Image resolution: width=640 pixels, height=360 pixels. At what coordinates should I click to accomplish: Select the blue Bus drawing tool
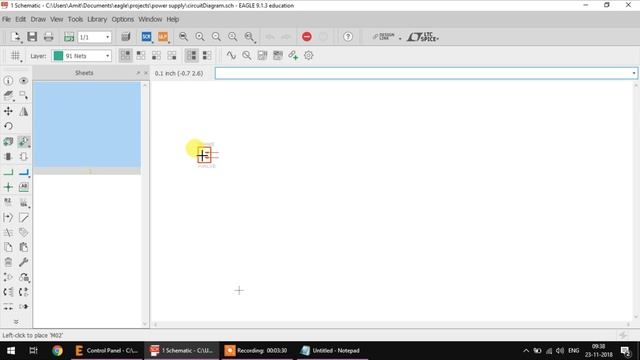pyautogui.click(x=24, y=172)
